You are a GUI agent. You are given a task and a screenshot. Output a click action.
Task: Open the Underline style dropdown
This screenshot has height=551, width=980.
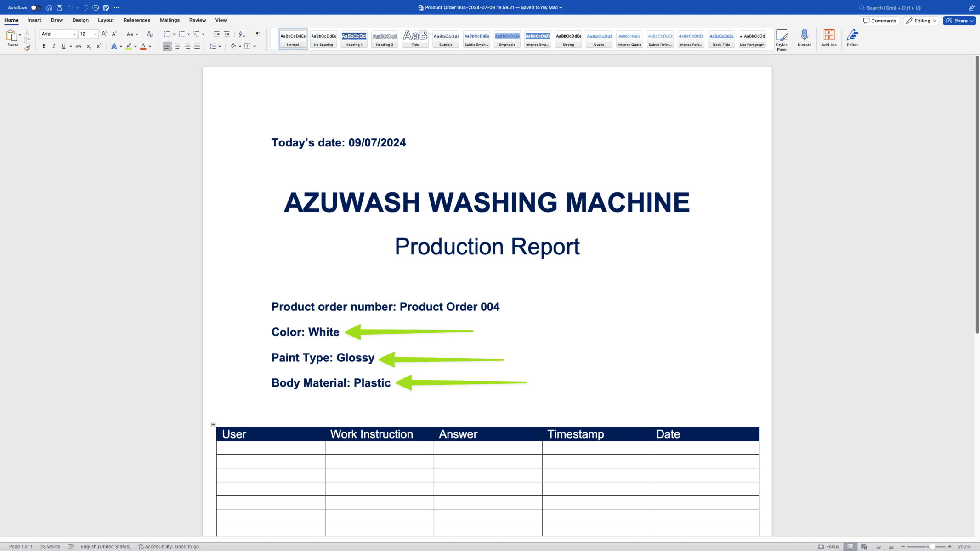pos(71,46)
